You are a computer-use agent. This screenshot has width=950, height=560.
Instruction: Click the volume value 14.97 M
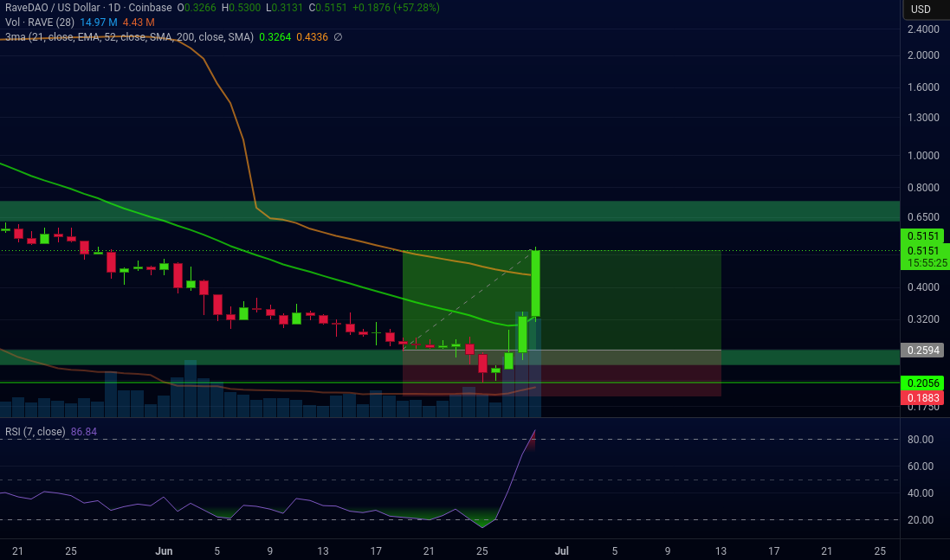[x=98, y=23]
